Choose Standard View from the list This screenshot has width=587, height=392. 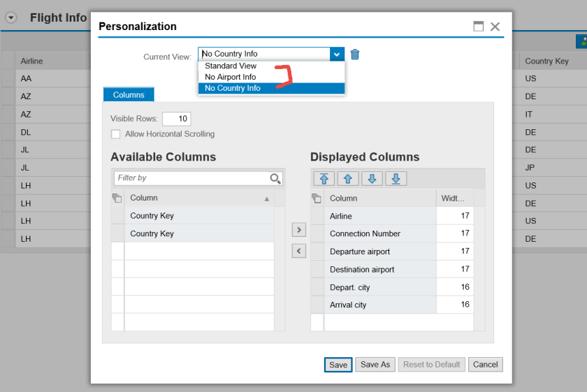pos(231,66)
